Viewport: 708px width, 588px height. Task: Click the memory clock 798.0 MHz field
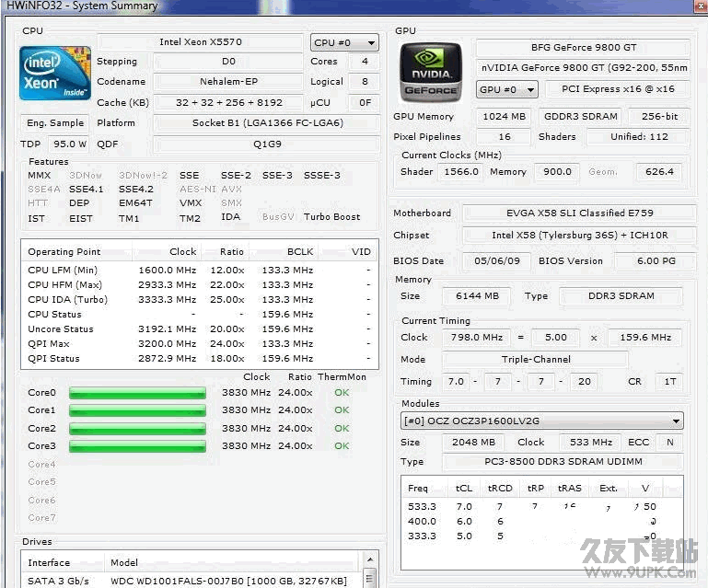click(476, 338)
